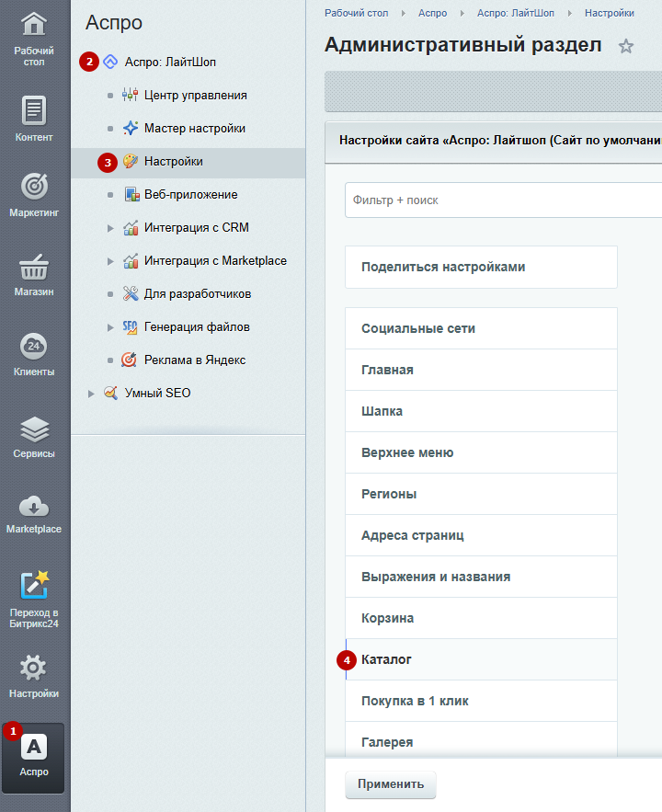Open the Шапка settings tab
662x812 pixels.
tap(481, 411)
